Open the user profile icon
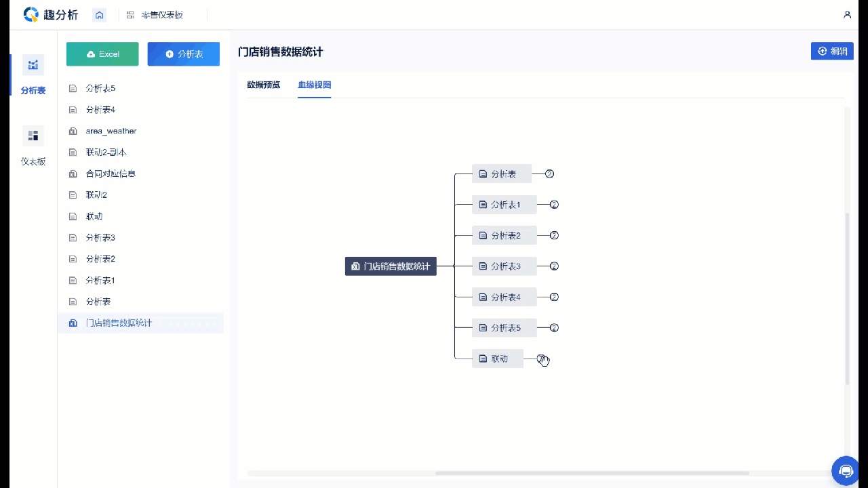 pos(847,15)
